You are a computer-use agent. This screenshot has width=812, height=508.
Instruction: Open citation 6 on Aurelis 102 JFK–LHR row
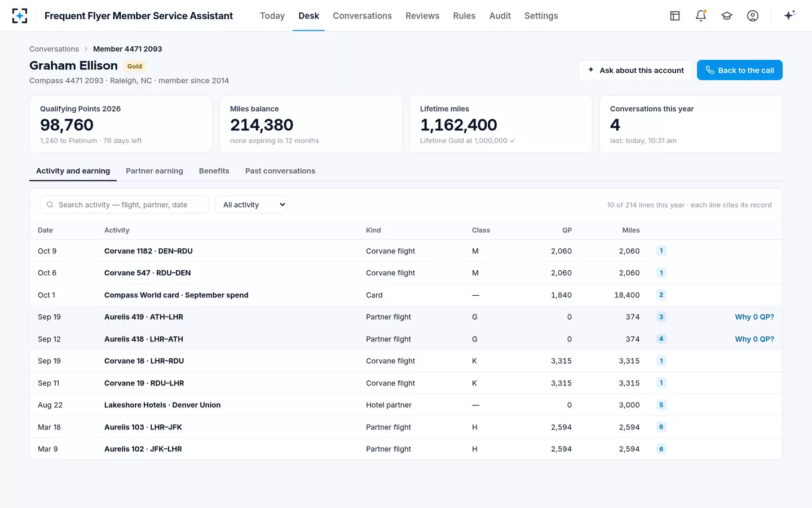coord(661,449)
